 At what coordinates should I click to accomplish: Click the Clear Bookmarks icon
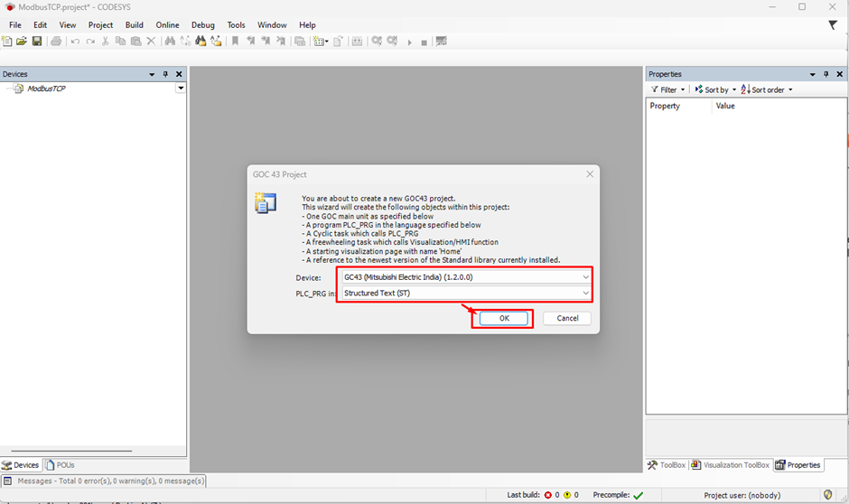pos(281,42)
